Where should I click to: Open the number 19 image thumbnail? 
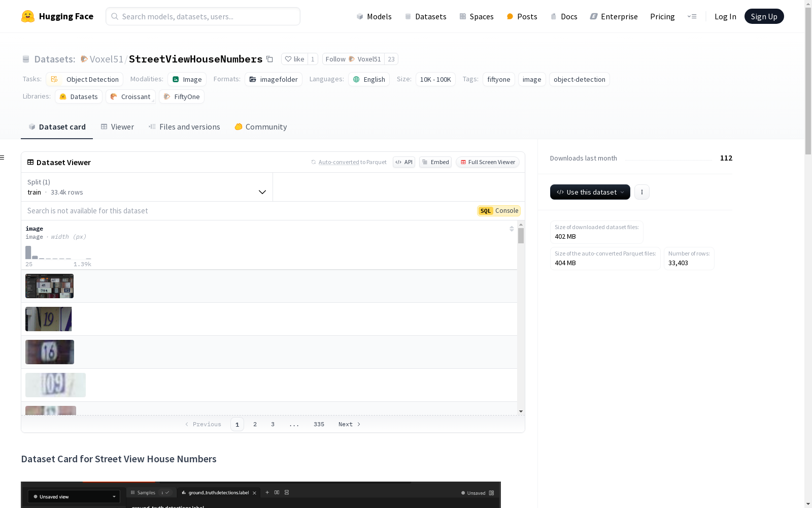48,319
